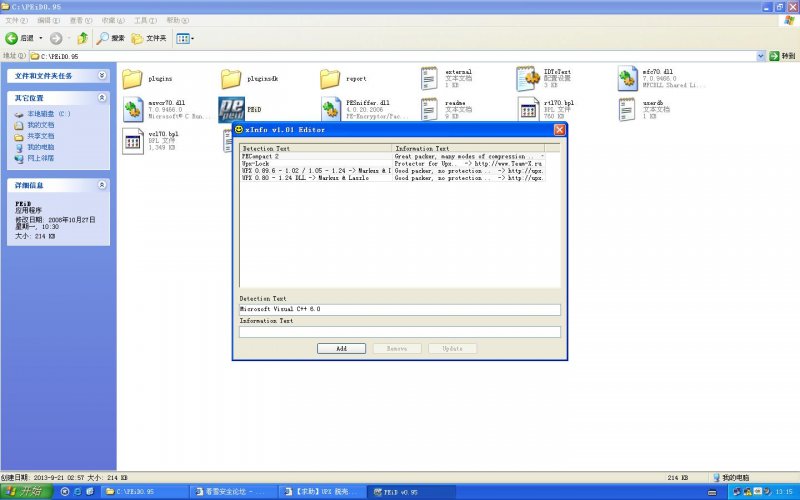Open 本地磁盘 (C:) link in sidebar
The image size is (800, 500).
coord(43,114)
